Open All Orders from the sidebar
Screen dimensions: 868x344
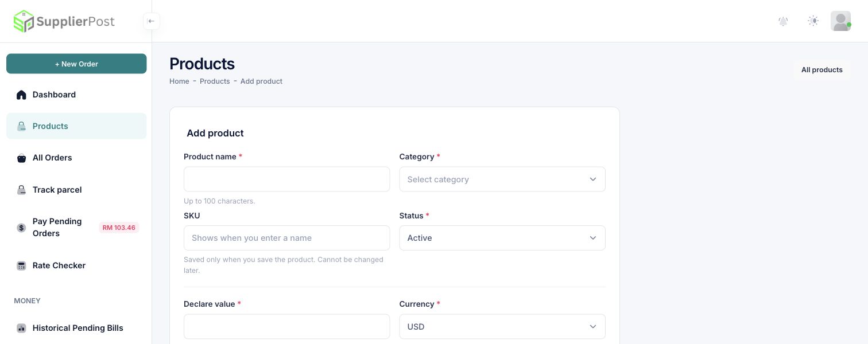[76, 158]
